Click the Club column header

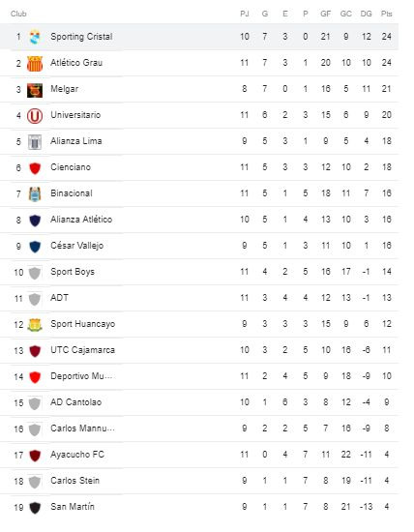click(x=18, y=14)
